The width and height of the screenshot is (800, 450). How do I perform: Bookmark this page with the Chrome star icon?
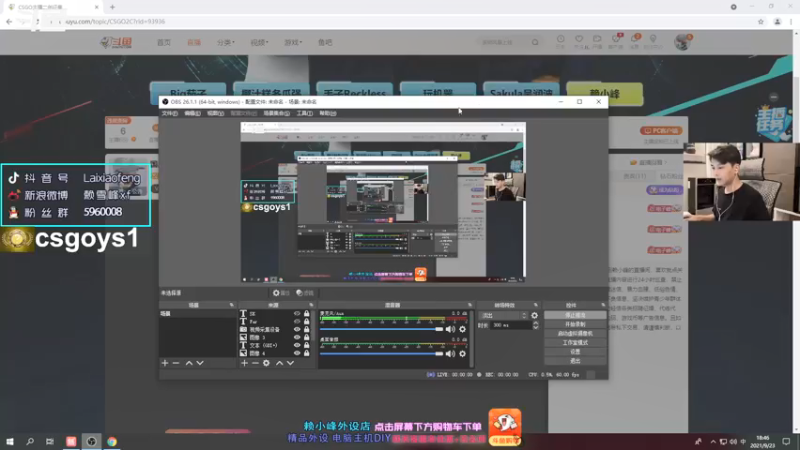(761, 21)
